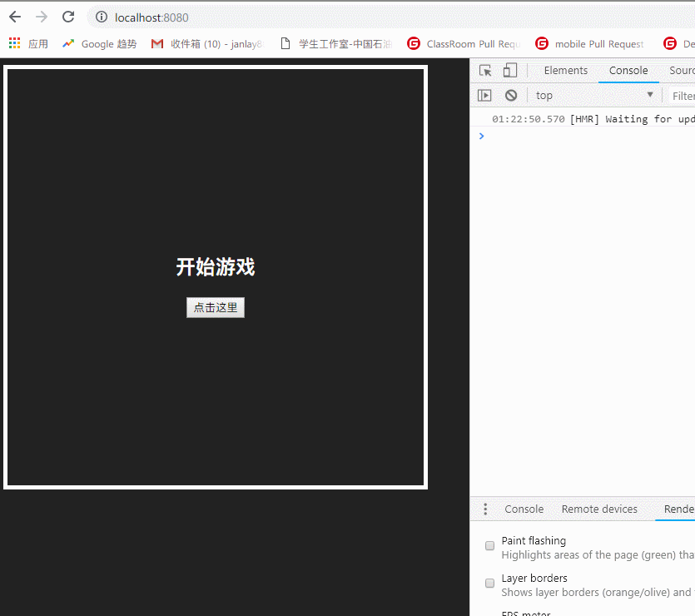Open 学生工作室 bookmark
The image size is (695, 616).
(337, 43)
